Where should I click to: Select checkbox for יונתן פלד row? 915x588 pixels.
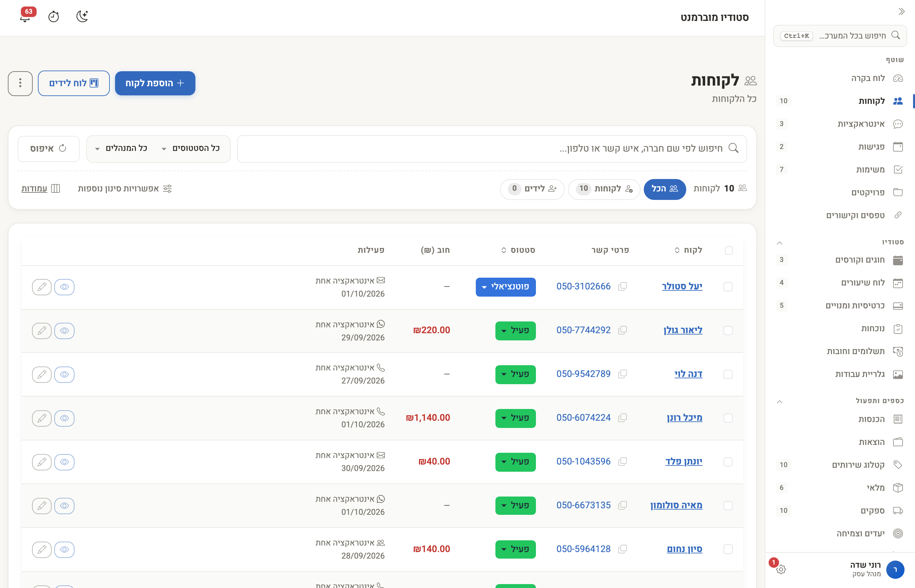(x=728, y=462)
